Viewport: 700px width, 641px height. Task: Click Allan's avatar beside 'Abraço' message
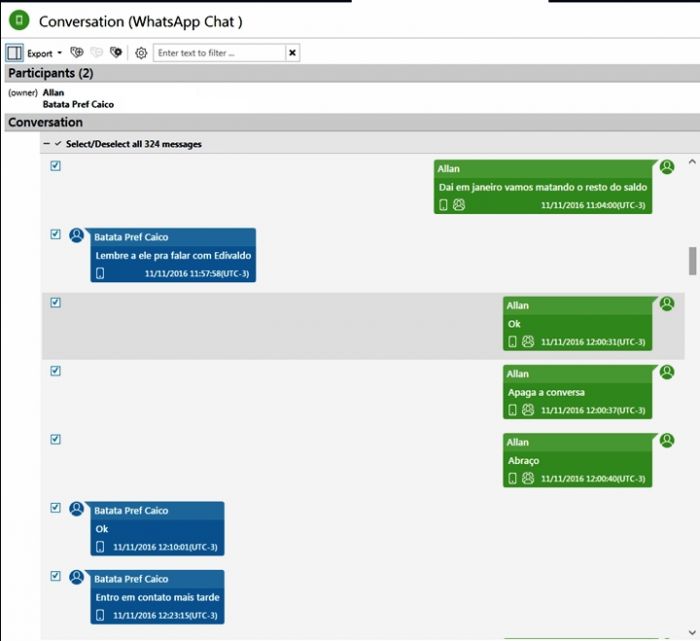[x=667, y=441]
